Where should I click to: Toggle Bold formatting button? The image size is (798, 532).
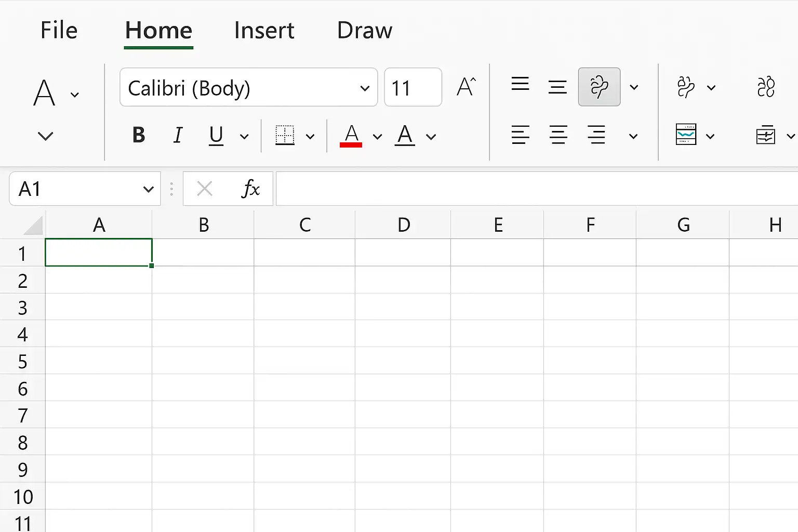(x=139, y=135)
